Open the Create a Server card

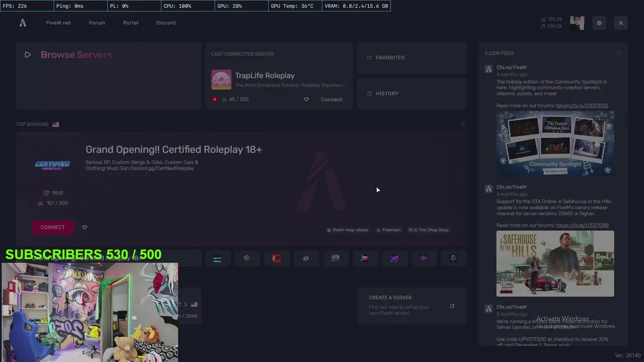point(412,306)
